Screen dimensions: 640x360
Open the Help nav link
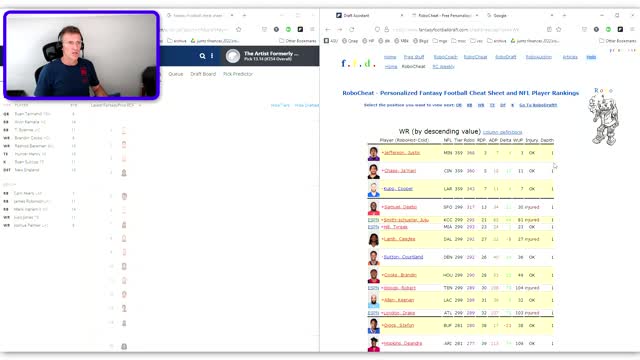(591, 57)
